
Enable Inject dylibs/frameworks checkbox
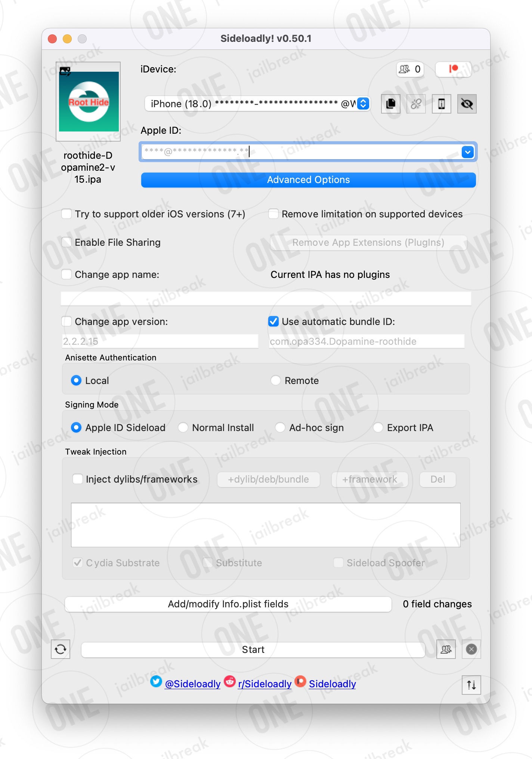[x=78, y=479]
